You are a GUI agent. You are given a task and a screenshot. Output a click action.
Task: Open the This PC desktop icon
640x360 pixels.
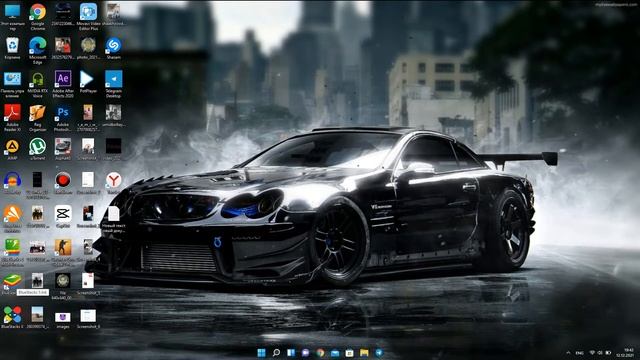tap(12, 12)
